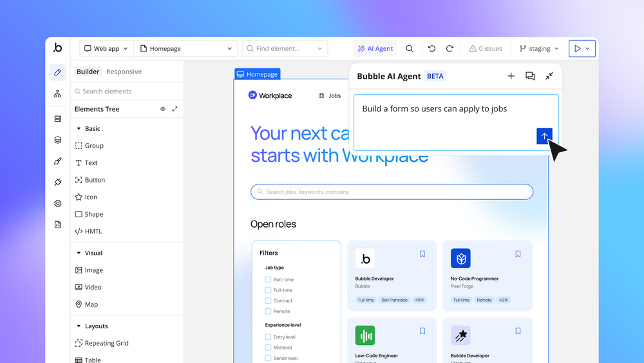Viewport: 644px width, 363px height.
Task: Select the Homepage canvas label tab
Action: (258, 74)
